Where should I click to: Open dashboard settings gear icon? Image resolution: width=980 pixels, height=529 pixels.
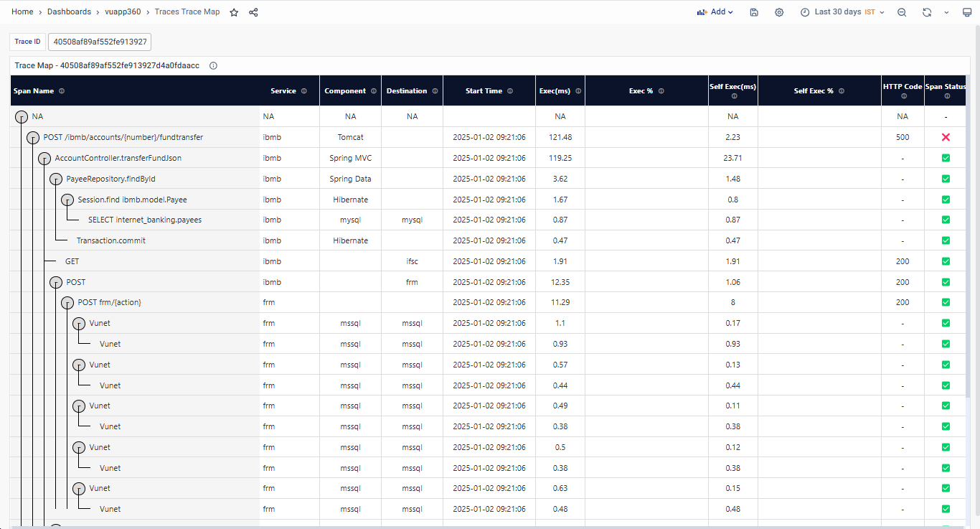coord(779,12)
